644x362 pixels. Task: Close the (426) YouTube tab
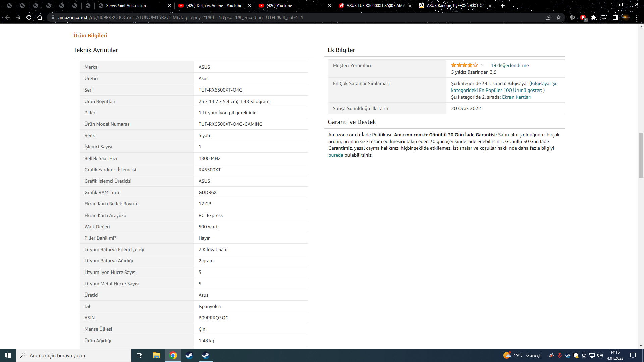[330, 6]
